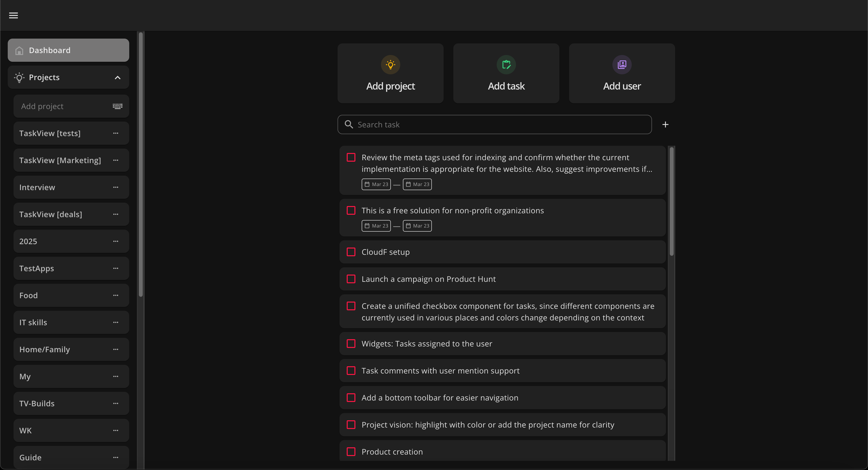Open options menu for Home/Family project
Image resolution: width=868 pixels, height=470 pixels.
(x=115, y=349)
